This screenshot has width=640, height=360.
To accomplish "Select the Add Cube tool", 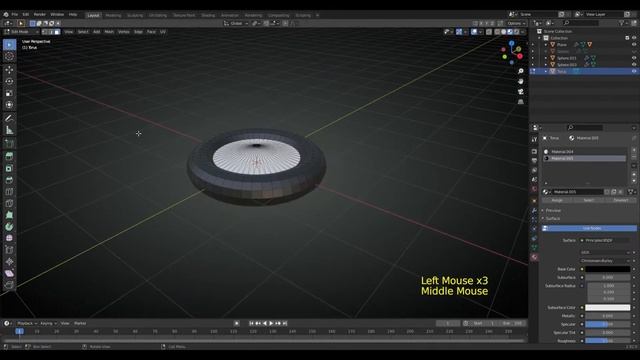I will pyautogui.click(x=9, y=143).
